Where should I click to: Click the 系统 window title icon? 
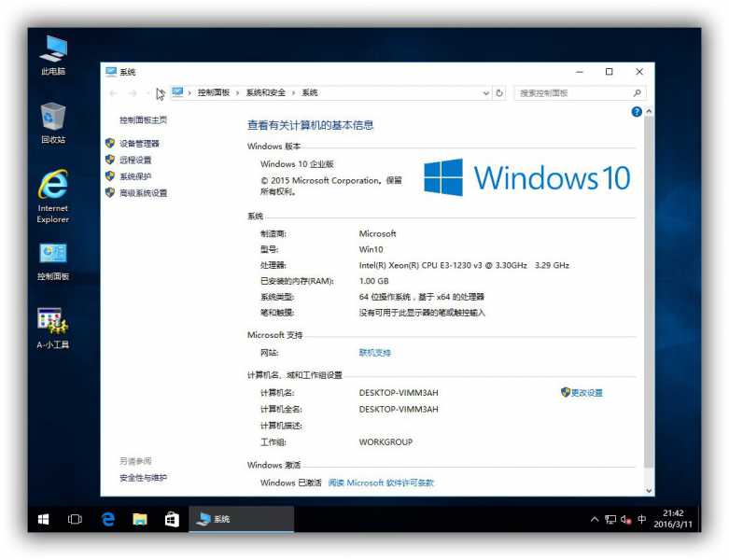click(x=111, y=71)
